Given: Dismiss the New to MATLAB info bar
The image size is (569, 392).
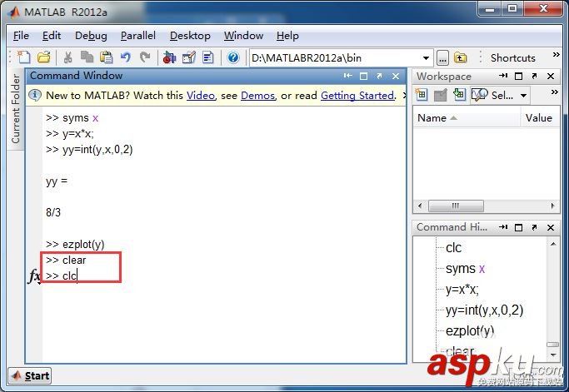Looking at the screenshot, I should (x=405, y=96).
